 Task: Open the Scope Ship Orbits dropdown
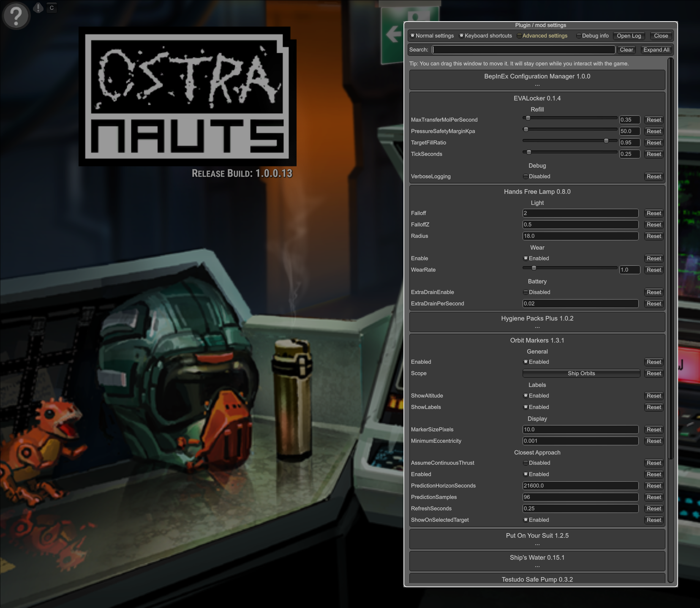[581, 374]
